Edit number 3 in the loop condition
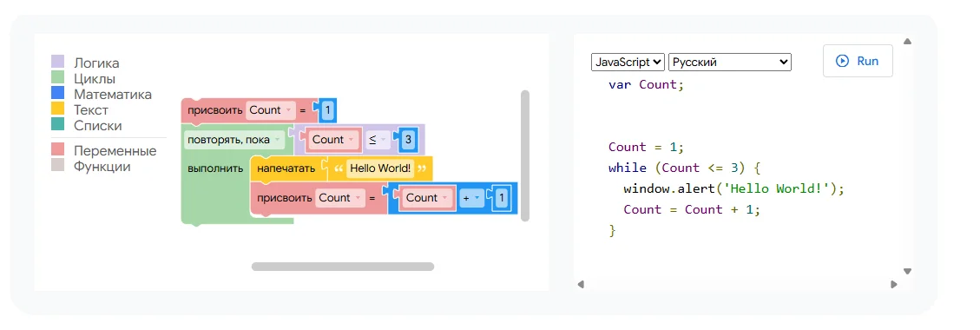Viewport: 980px width, 330px height. click(x=408, y=140)
